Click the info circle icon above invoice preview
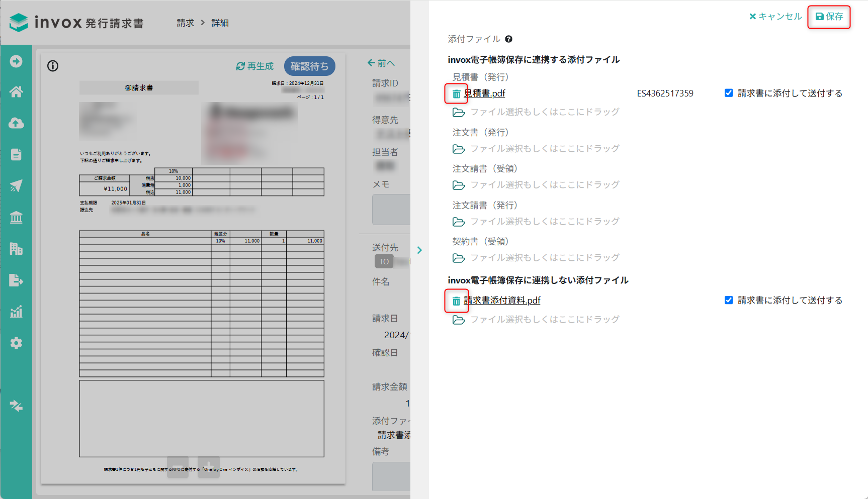The image size is (868, 499). 53,66
